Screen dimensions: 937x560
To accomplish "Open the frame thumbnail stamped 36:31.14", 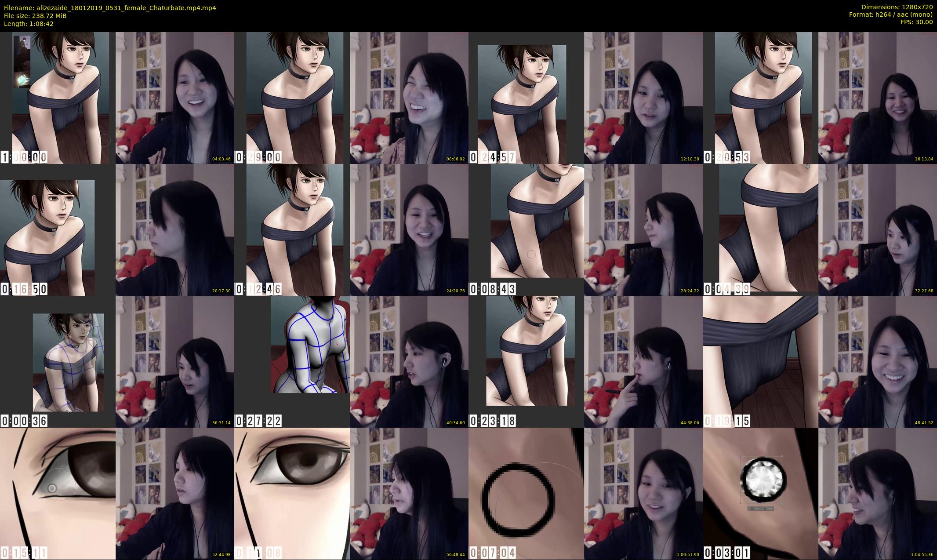I will [x=117, y=361].
